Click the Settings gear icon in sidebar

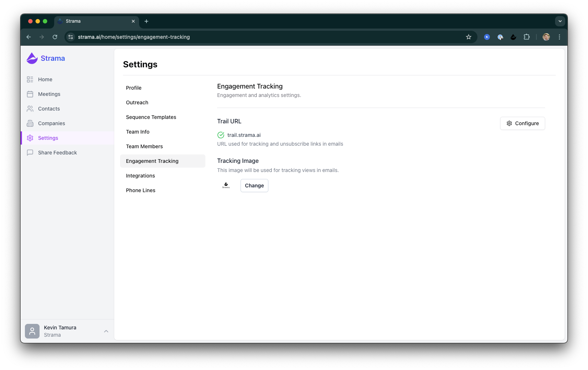[x=30, y=138]
